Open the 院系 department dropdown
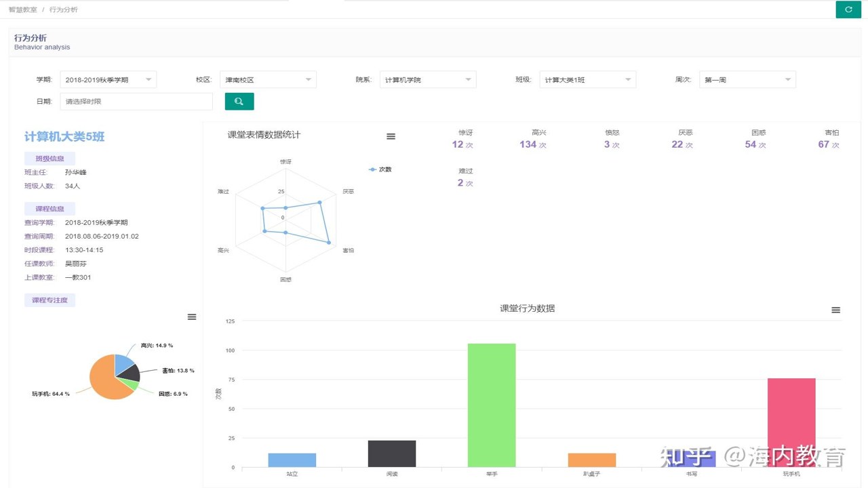 tap(428, 79)
